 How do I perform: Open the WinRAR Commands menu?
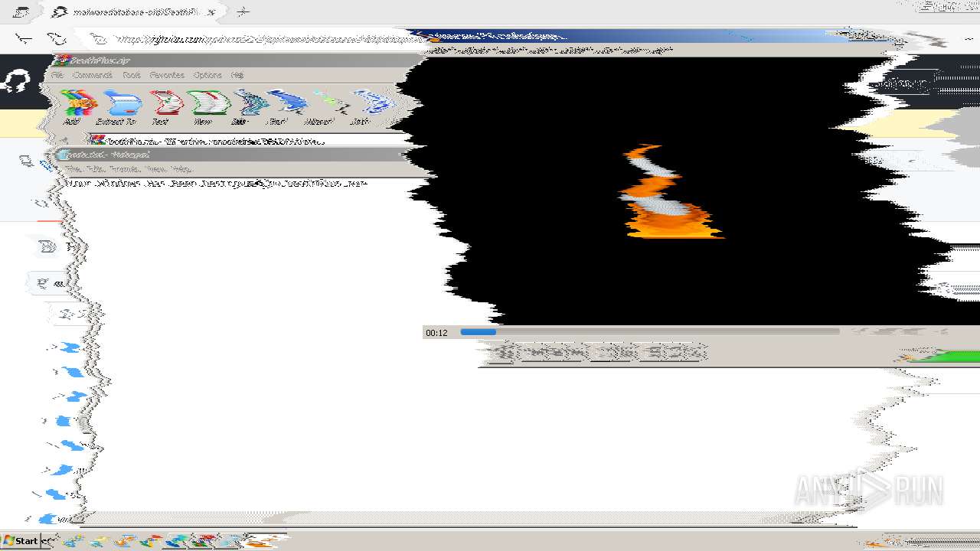(x=93, y=75)
